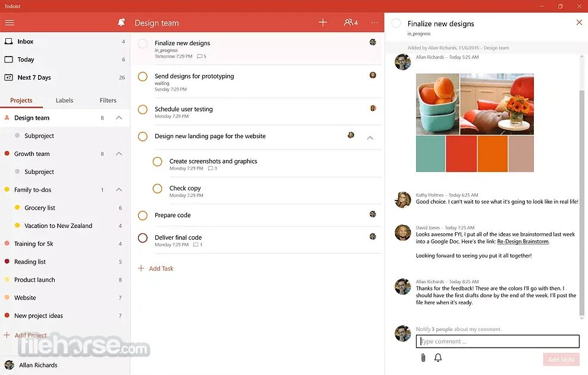Click the attach file paperclip icon
Image resolution: width=588 pixels, height=375 pixels.
coord(423,358)
